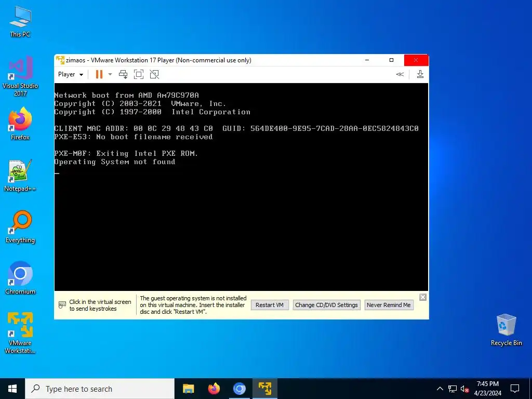532x399 pixels.
Task: Select Chromium desktop shortcut
Action: coord(20,278)
